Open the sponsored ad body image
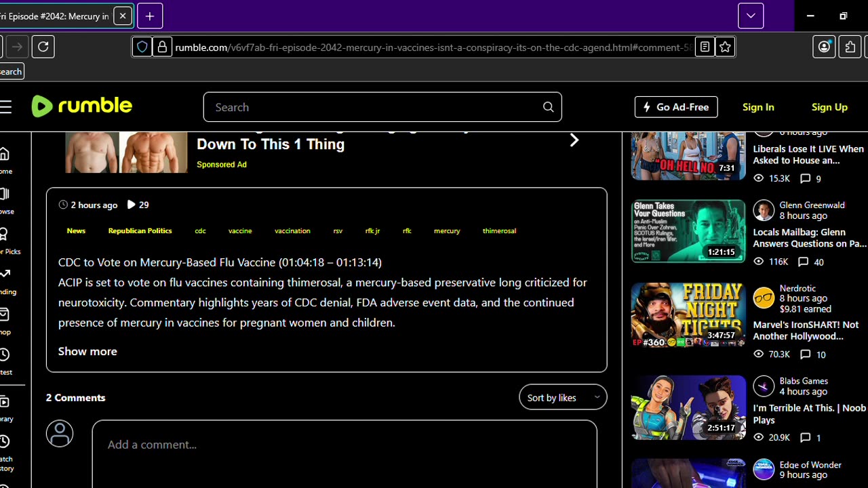Screen dimensions: 868x488 [x=126, y=152]
